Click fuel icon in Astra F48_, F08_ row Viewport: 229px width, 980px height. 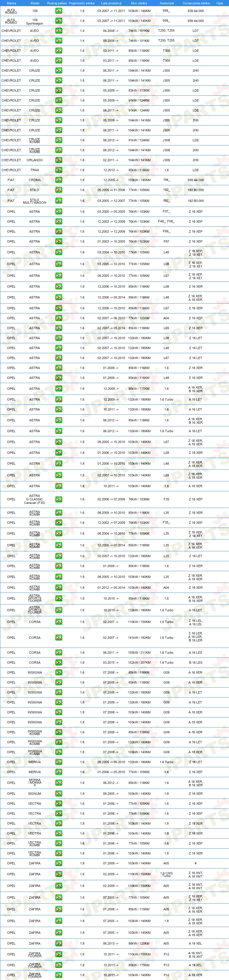pyautogui.click(x=59, y=222)
